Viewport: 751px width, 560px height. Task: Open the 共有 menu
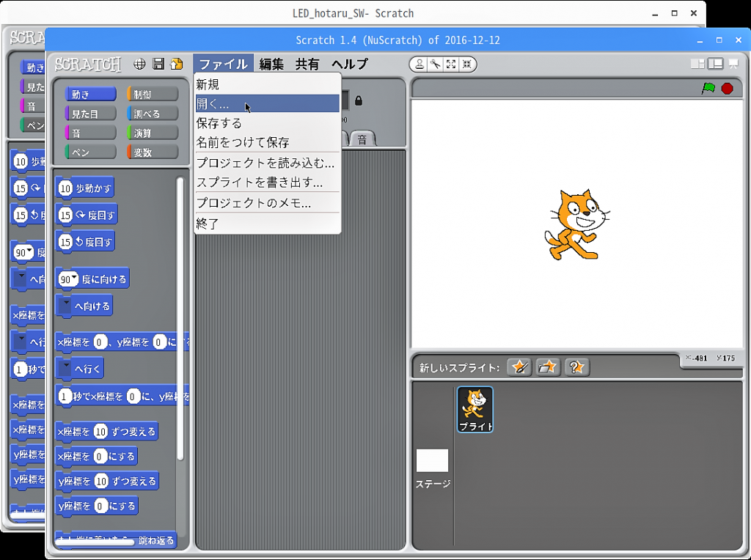pyautogui.click(x=307, y=65)
